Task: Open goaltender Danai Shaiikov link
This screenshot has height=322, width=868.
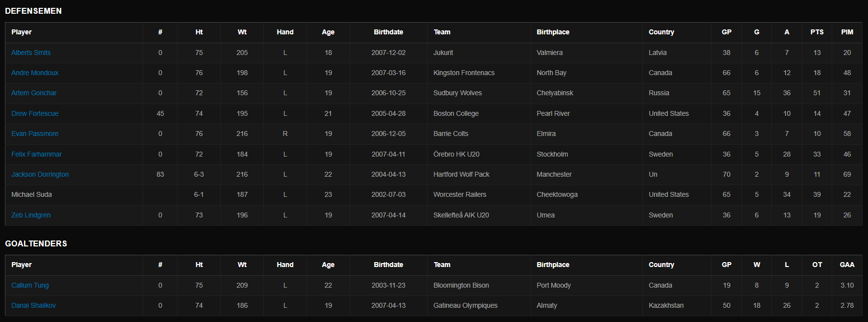Action: click(33, 305)
